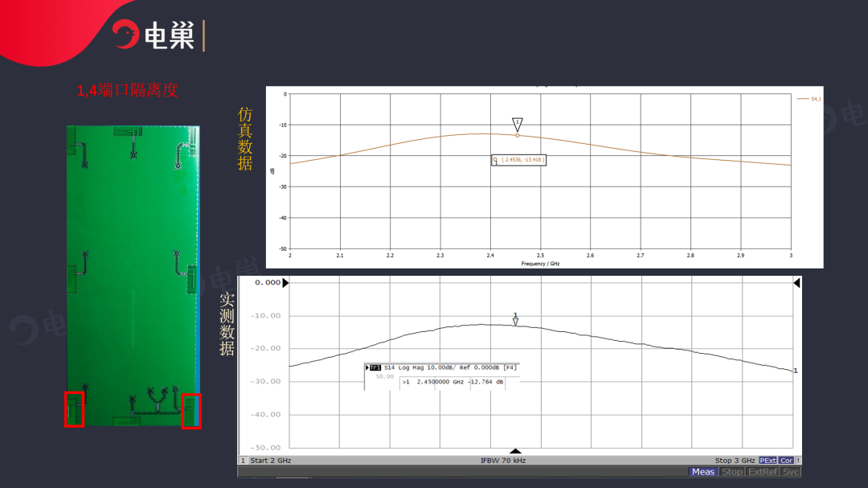This screenshot has width=868, height=488.
Task: Click the bottom marker position triangle
Action: click(515, 451)
